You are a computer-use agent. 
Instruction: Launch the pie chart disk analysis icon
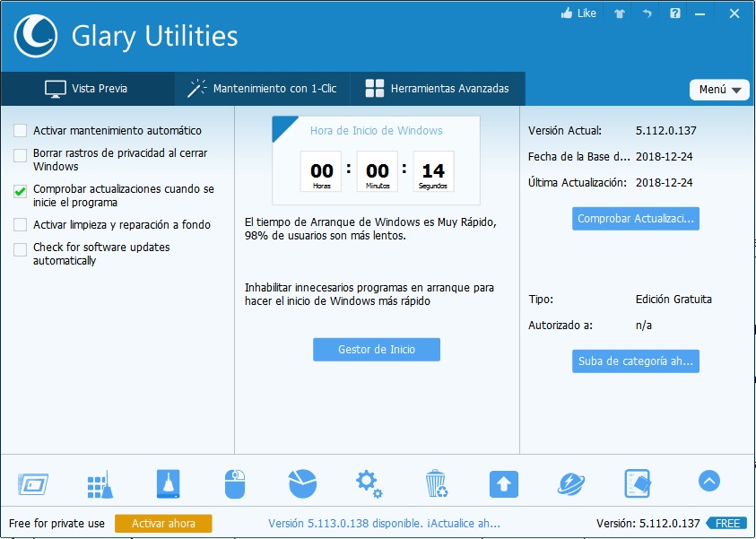click(x=302, y=484)
